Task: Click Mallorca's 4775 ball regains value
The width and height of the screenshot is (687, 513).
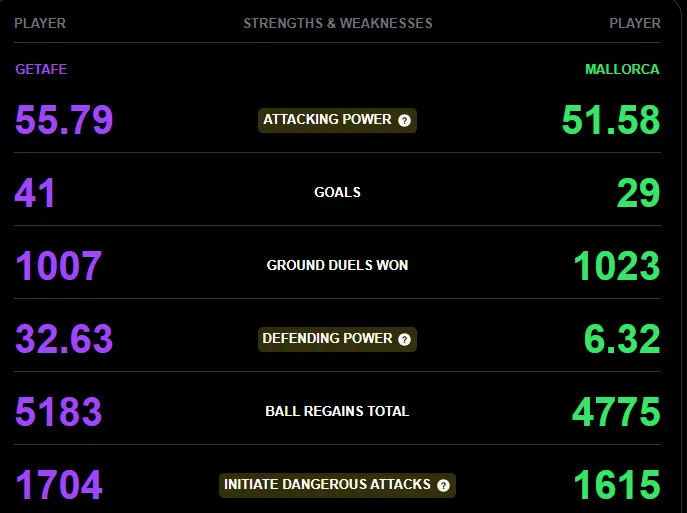Action: coord(616,411)
